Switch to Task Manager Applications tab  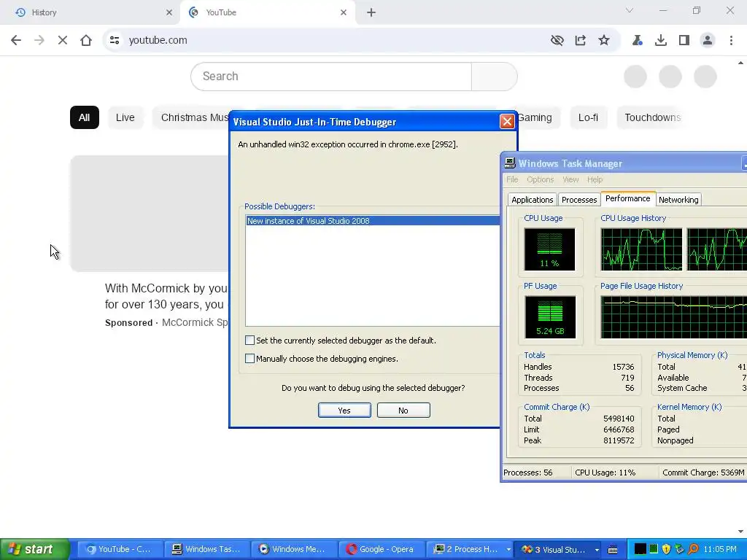click(532, 200)
